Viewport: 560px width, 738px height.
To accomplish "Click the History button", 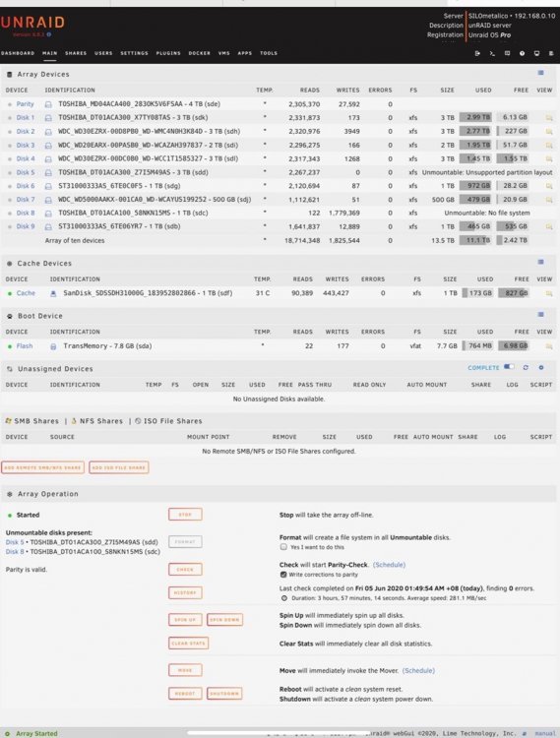I will pos(185,593).
